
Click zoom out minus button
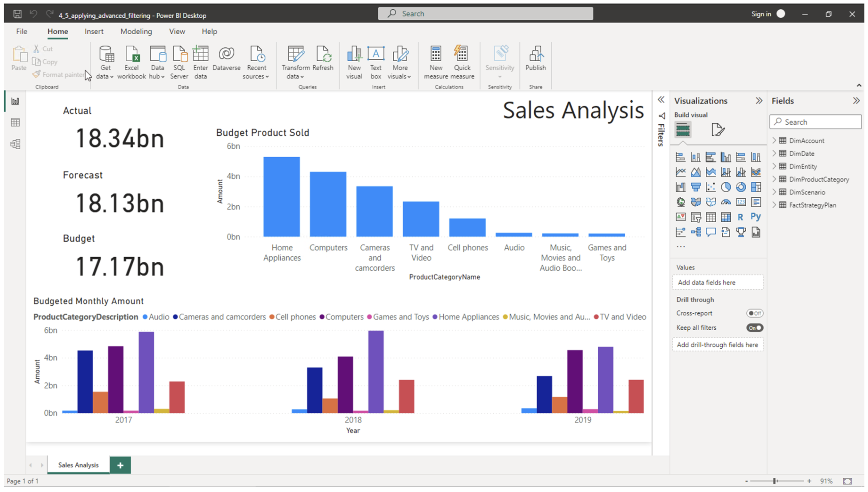(746, 481)
